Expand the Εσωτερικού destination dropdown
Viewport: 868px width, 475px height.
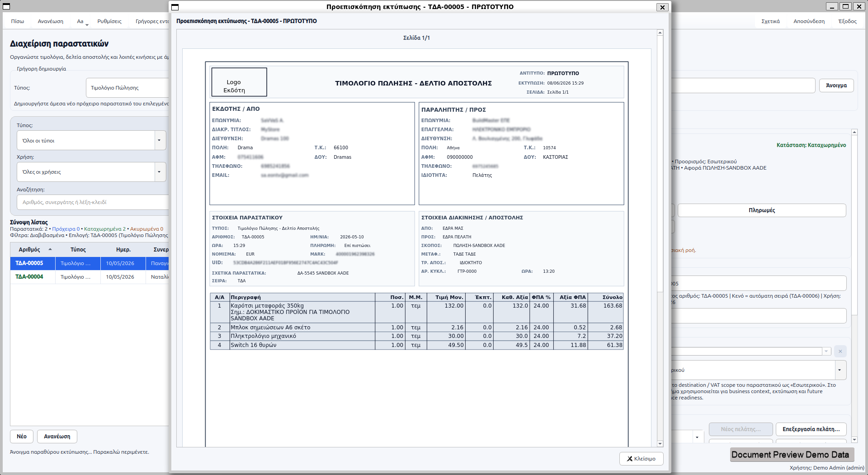(840, 370)
